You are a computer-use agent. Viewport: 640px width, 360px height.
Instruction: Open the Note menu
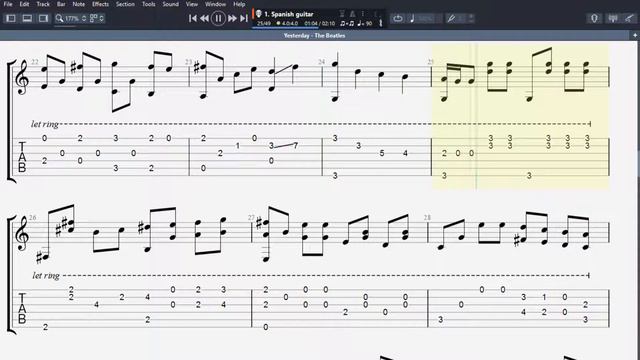click(78, 4)
